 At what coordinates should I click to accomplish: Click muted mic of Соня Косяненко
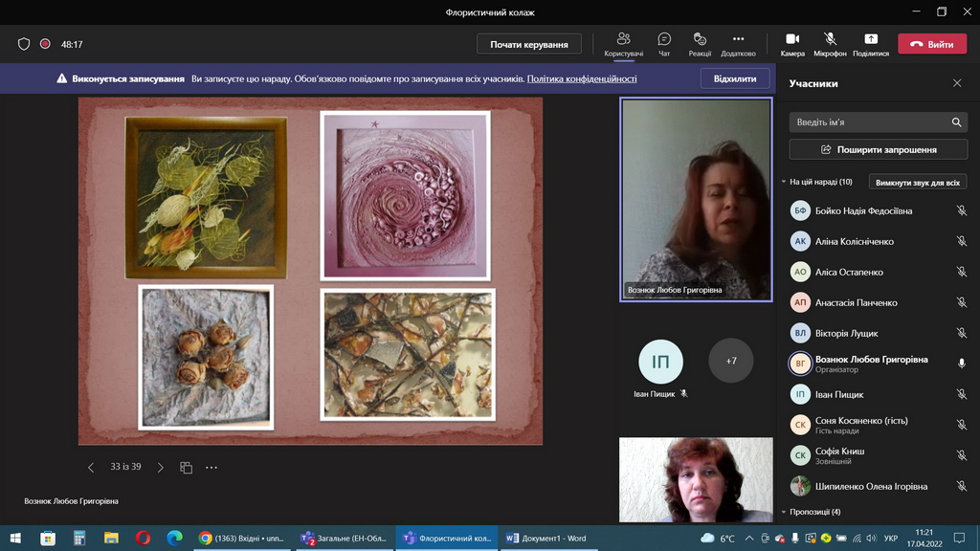click(x=961, y=425)
